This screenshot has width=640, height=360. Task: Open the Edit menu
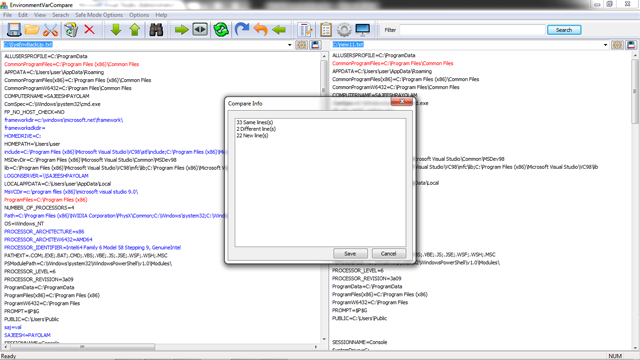pos(23,15)
